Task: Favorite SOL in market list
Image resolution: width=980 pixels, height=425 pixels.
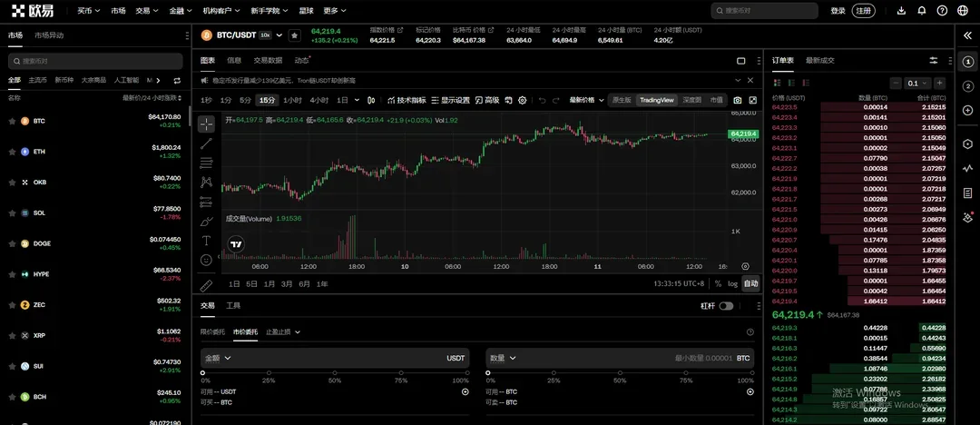Action: tap(12, 212)
